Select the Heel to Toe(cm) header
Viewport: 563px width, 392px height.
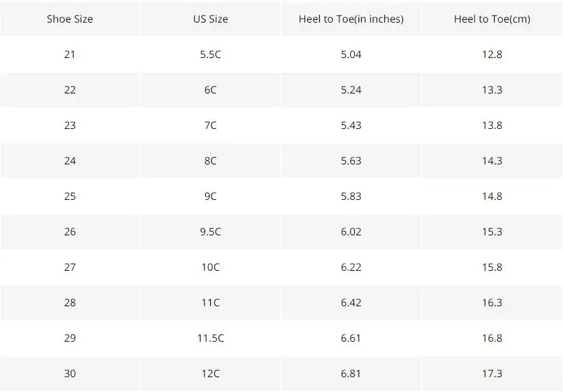pyautogui.click(x=492, y=19)
